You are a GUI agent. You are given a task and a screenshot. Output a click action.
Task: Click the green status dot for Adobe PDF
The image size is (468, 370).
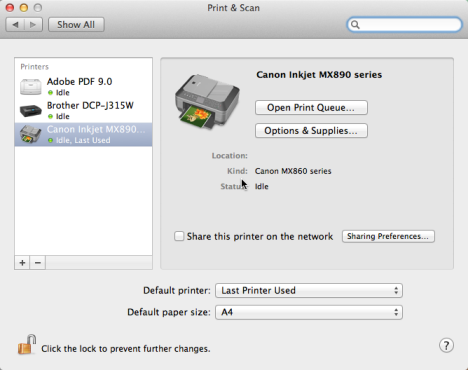50,93
